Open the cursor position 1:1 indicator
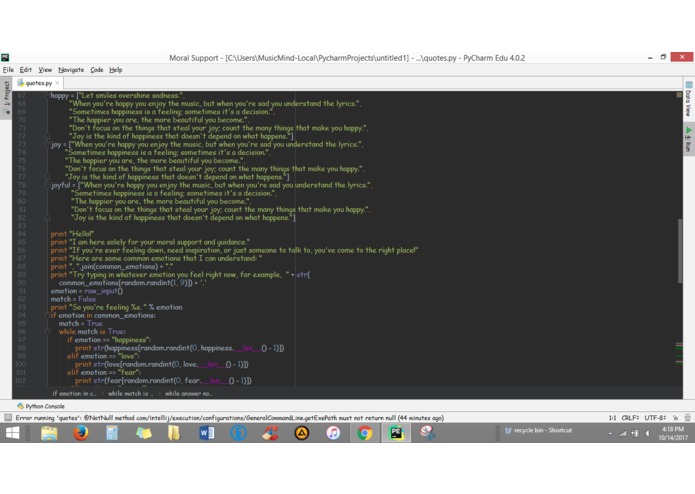 612,417
